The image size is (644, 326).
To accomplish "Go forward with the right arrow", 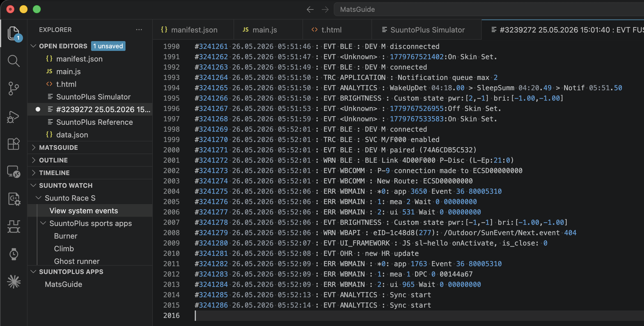I will 325,9.
